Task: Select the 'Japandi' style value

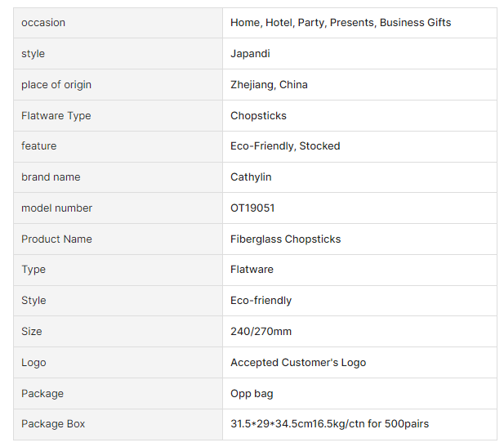Action: tap(250, 54)
